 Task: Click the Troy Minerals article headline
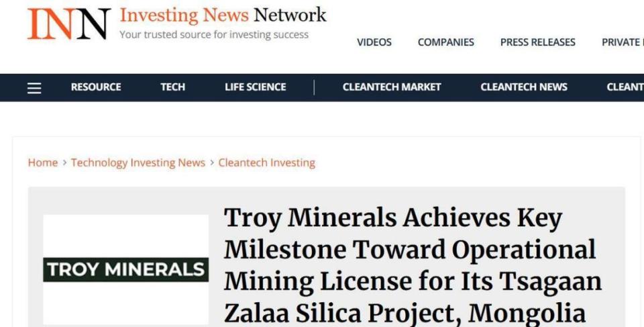(413, 265)
